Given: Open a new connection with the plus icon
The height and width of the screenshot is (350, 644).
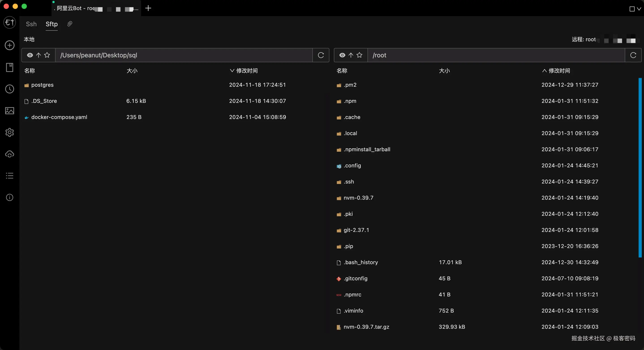Looking at the screenshot, I should click(x=9, y=45).
